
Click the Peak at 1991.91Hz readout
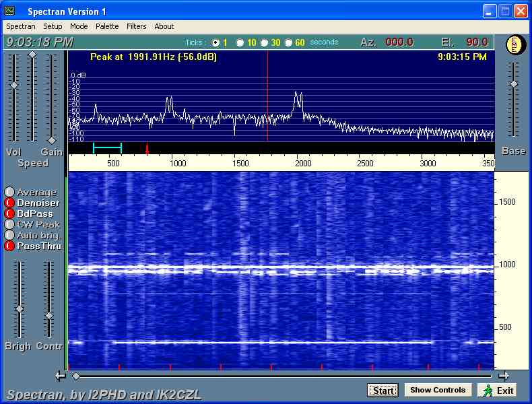(x=154, y=57)
